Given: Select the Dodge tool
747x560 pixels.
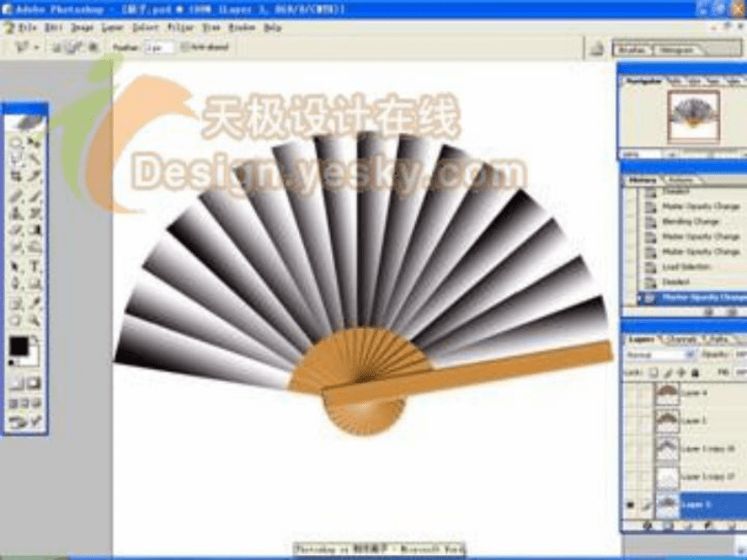Looking at the screenshot, I should (x=34, y=248).
